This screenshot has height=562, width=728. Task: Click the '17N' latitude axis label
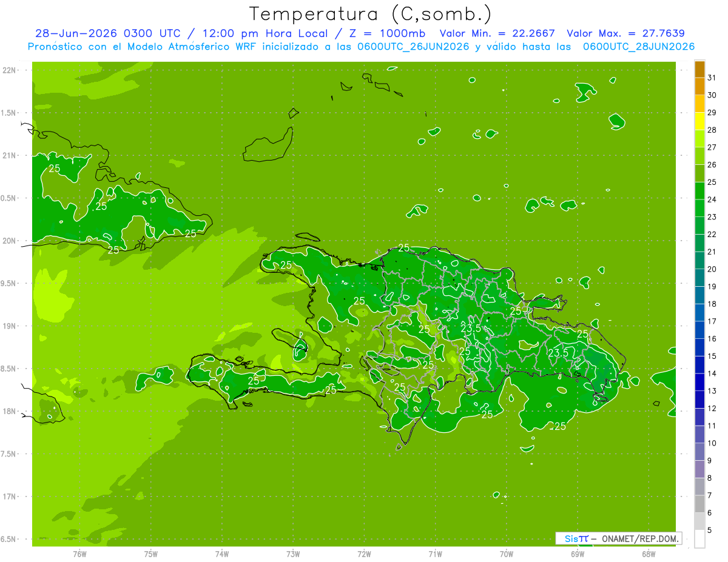(x=10, y=497)
